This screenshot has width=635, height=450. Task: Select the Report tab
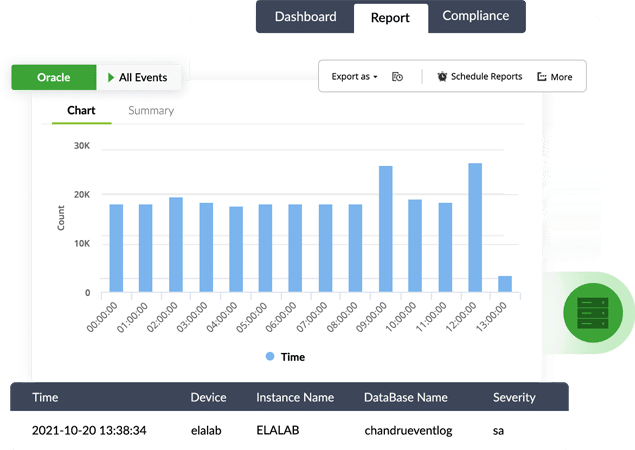click(x=390, y=18)
